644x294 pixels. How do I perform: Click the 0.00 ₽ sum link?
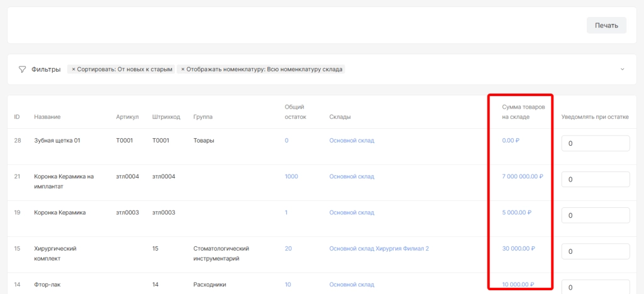pyautogui.click(x=511, y=141)
